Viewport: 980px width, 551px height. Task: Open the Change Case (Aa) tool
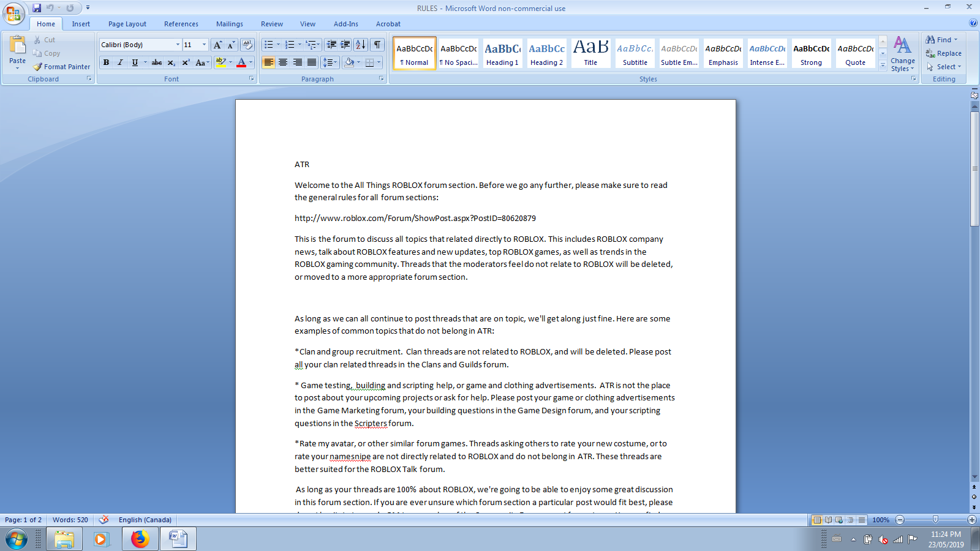click(x=202, y=62)
